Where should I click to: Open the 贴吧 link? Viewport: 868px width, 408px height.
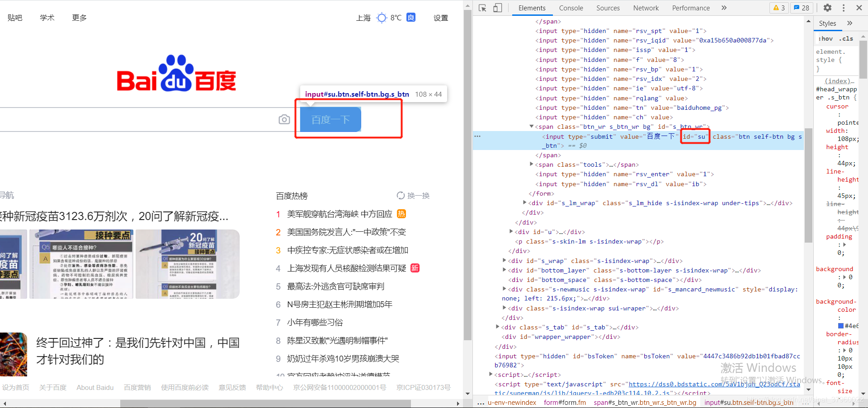click(x=15, y=18)
